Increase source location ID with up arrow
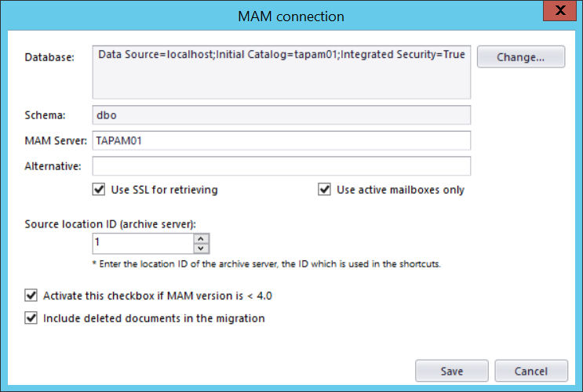The width and height of the screenshot is (583, 392). 201,238
